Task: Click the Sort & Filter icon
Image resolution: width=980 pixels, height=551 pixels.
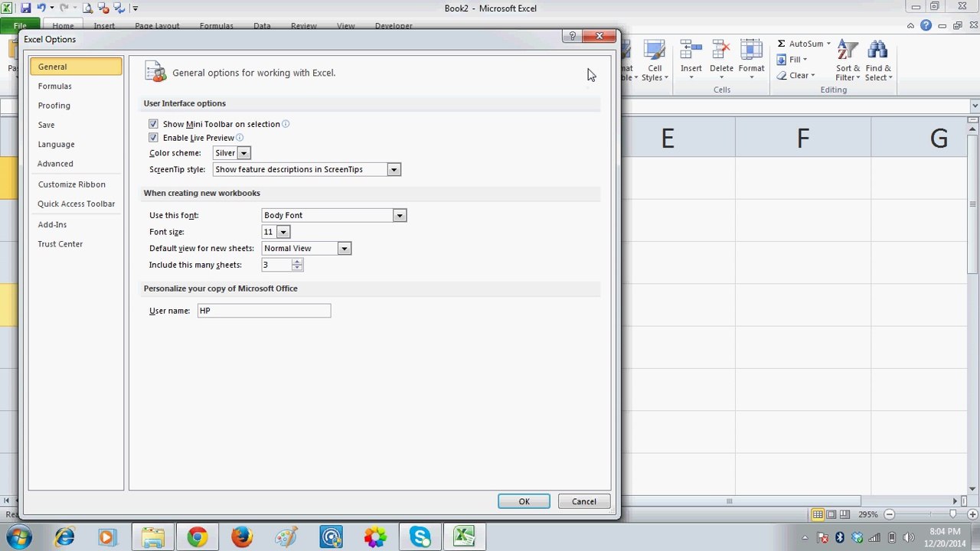Action: click(848, 51)
